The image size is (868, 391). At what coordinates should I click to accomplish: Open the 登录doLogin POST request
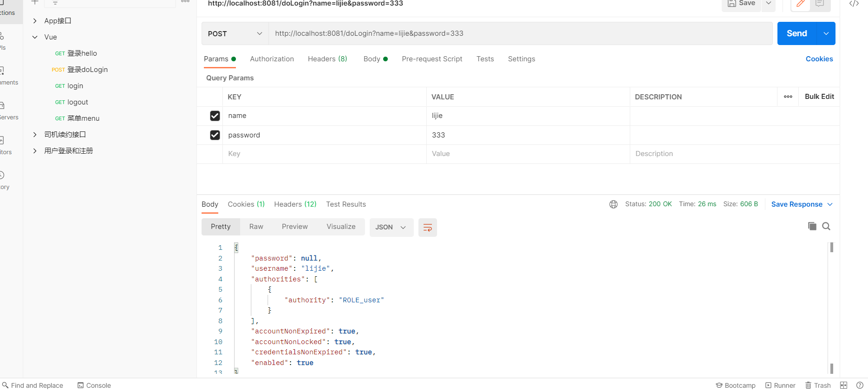80,70
